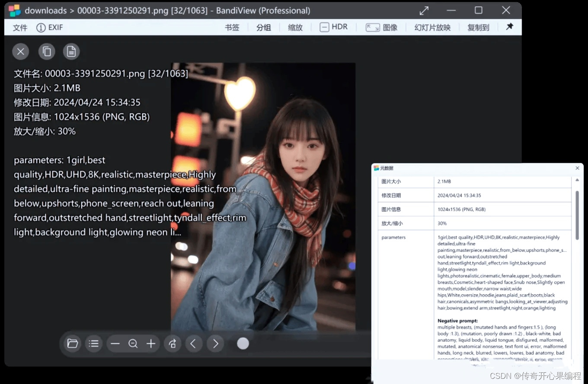This screenshot has height=384, width=588.
Task: Click 文件名 line in EXIF overlay
Action: click(x=101, y=74)
